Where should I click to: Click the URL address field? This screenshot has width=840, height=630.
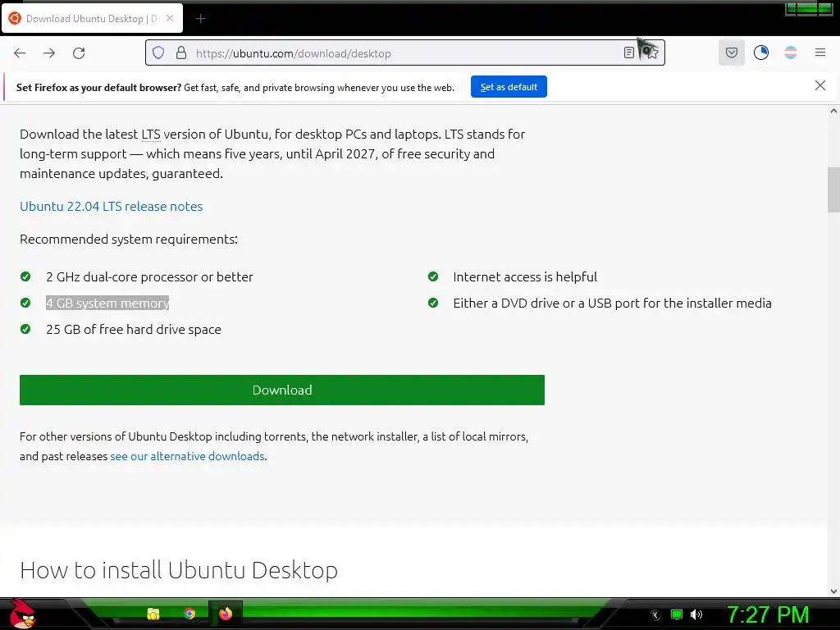click(405, 53)
